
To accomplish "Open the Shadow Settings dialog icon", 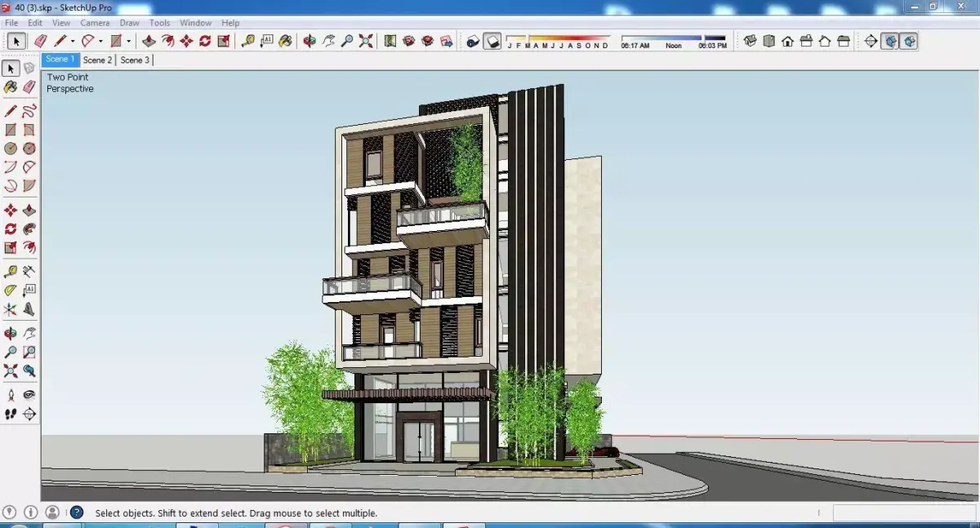I will pos(472,41).
